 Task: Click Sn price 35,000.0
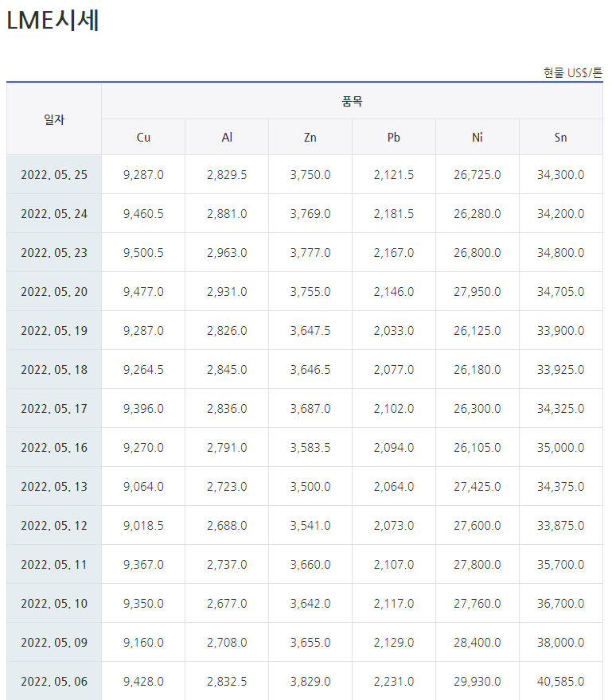point(561,447)
